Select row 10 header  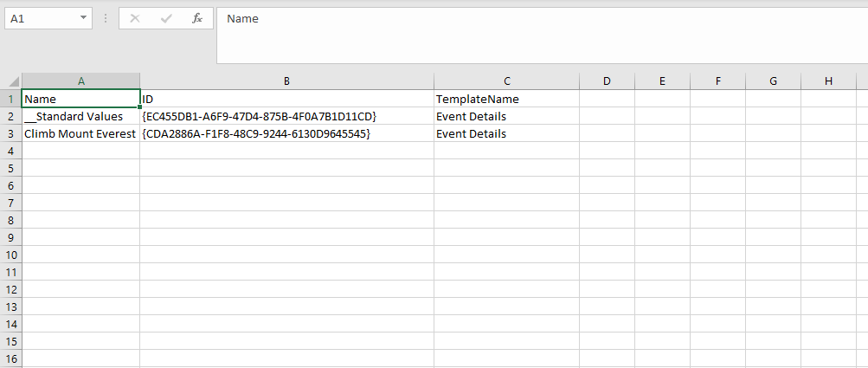click(10, 255)
